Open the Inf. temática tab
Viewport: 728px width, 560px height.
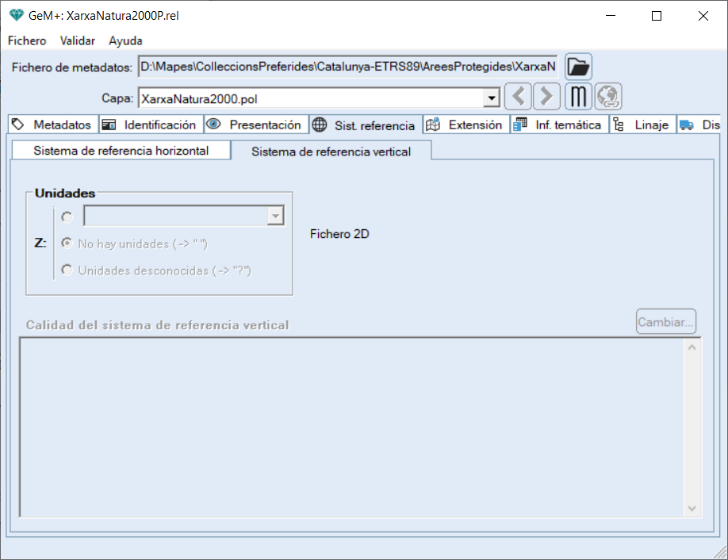(558, 125)
